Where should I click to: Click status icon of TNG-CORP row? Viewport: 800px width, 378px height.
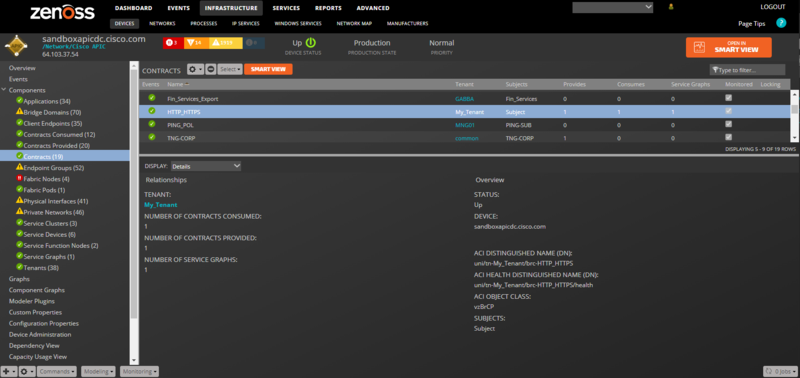click(152, 137)
